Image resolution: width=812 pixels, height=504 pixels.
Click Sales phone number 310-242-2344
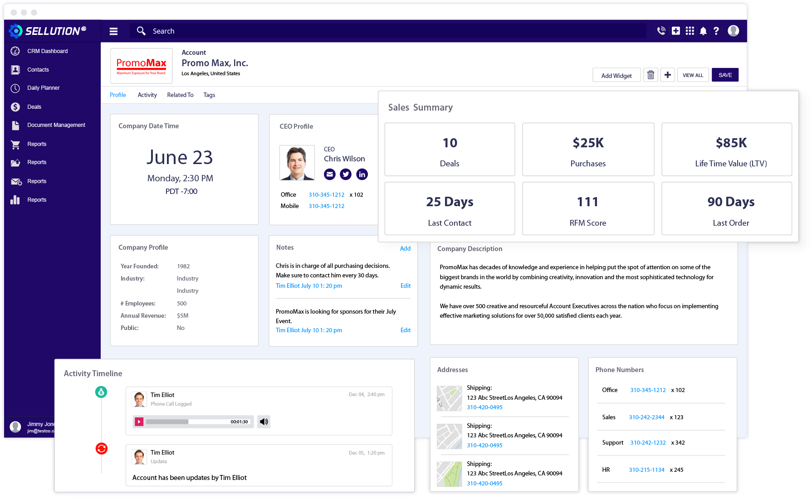(646, 417)
